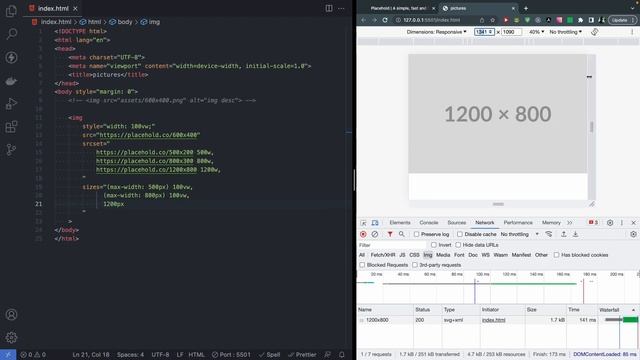
Task: Open notifications bell in status bar
Action: pos(342,355)
